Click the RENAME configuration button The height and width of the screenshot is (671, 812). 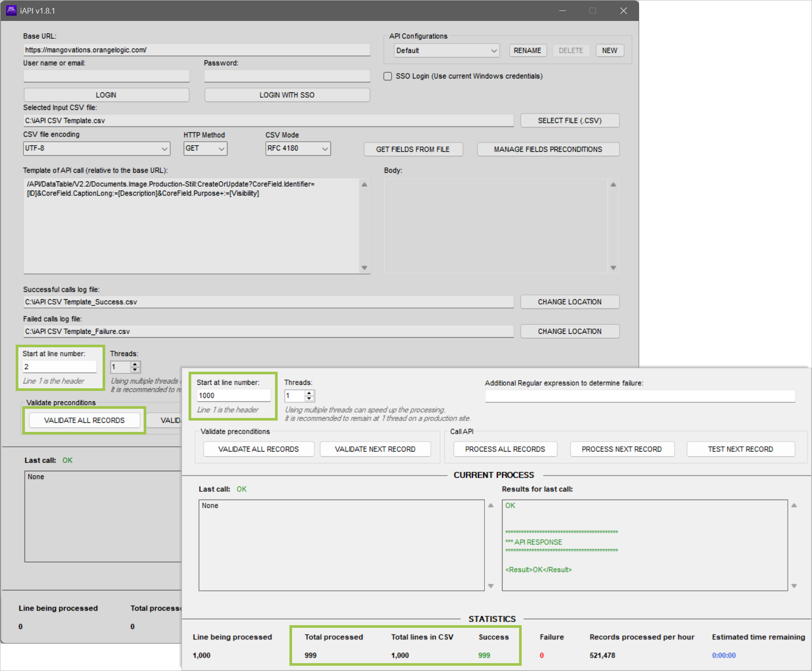click(527, 51)
